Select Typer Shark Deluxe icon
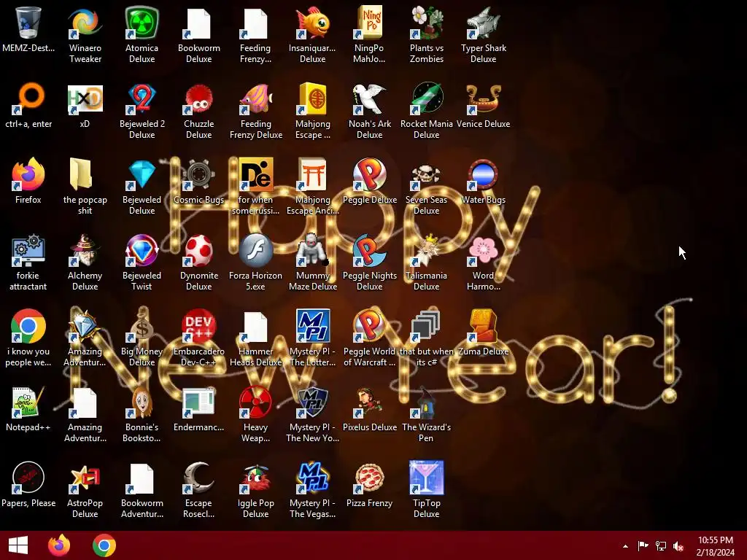 pos(483,23)
